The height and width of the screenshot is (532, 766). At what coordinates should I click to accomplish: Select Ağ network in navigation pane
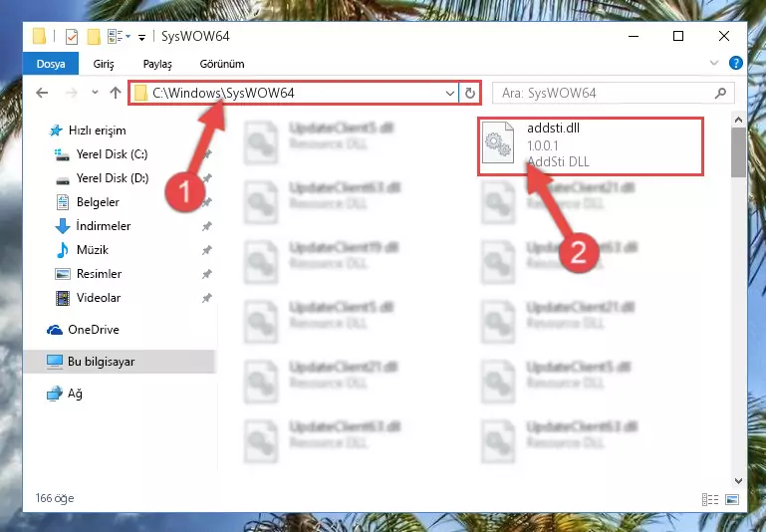click(x=65, y=394)
